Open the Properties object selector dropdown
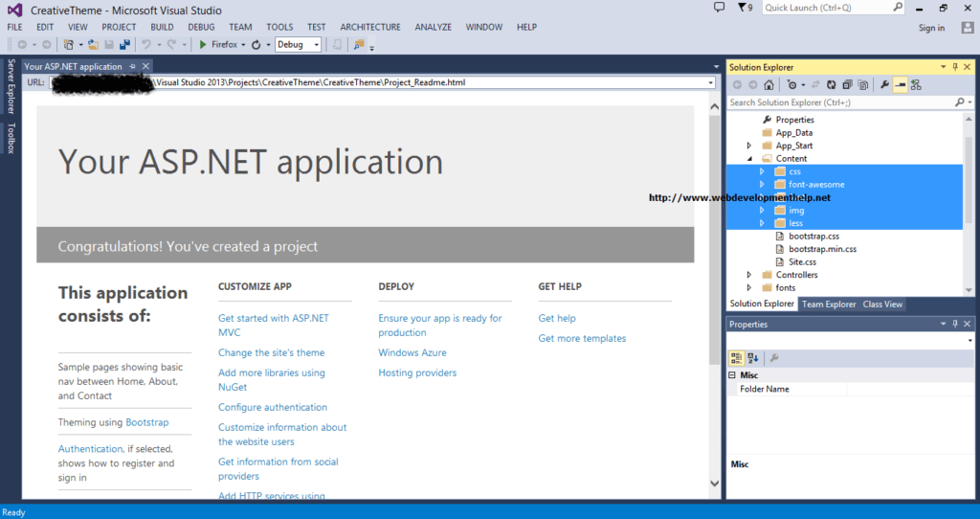 tap(970, 341)
